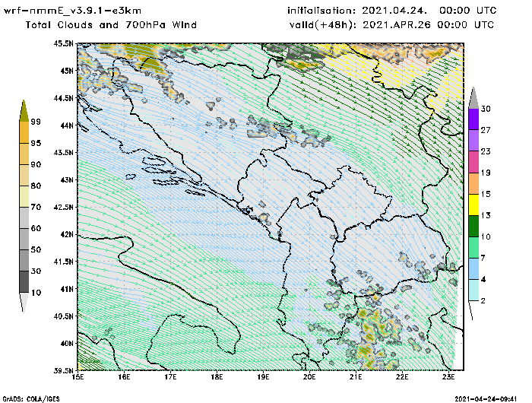
Task: Click the pale cyan 2-4 wind swatch
Action: [x=473, y=290]
